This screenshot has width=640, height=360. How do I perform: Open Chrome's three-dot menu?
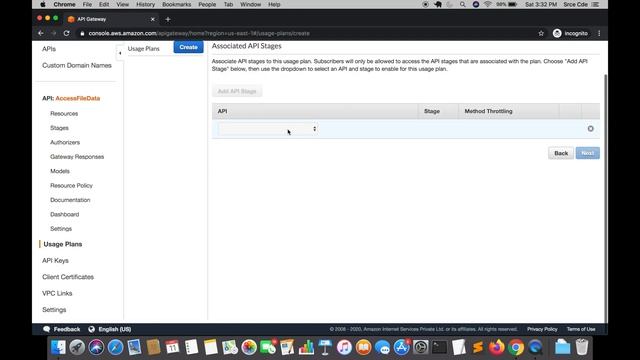[599, 33]
